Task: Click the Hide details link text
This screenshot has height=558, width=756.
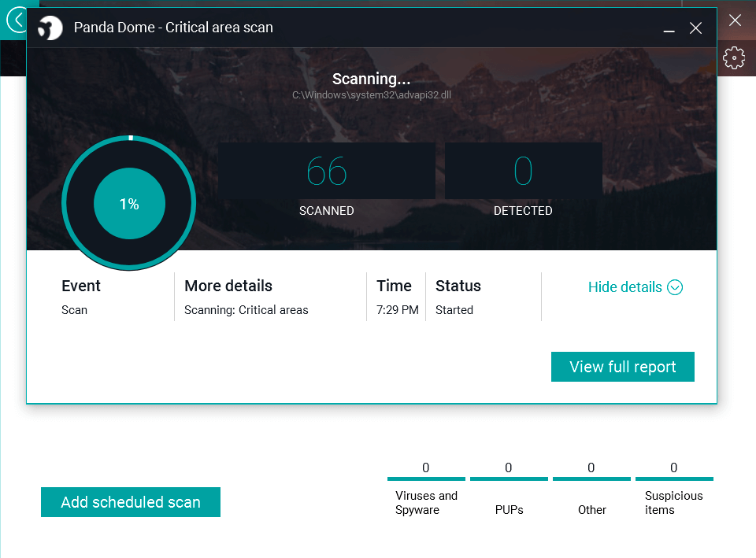Action: coord(624,287)
